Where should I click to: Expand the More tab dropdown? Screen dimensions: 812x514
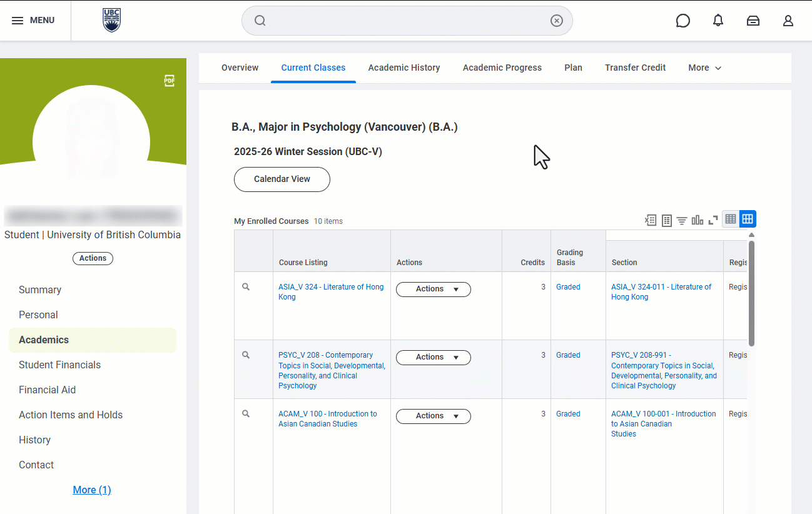click(705, 68)
